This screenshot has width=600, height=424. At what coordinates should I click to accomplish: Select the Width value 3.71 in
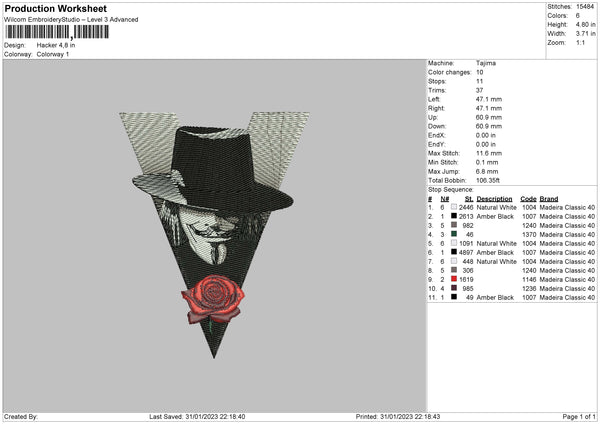coord(585,34)
